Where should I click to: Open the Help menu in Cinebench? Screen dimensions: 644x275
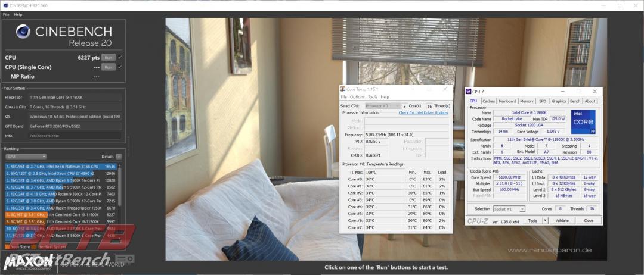(18, 14)
